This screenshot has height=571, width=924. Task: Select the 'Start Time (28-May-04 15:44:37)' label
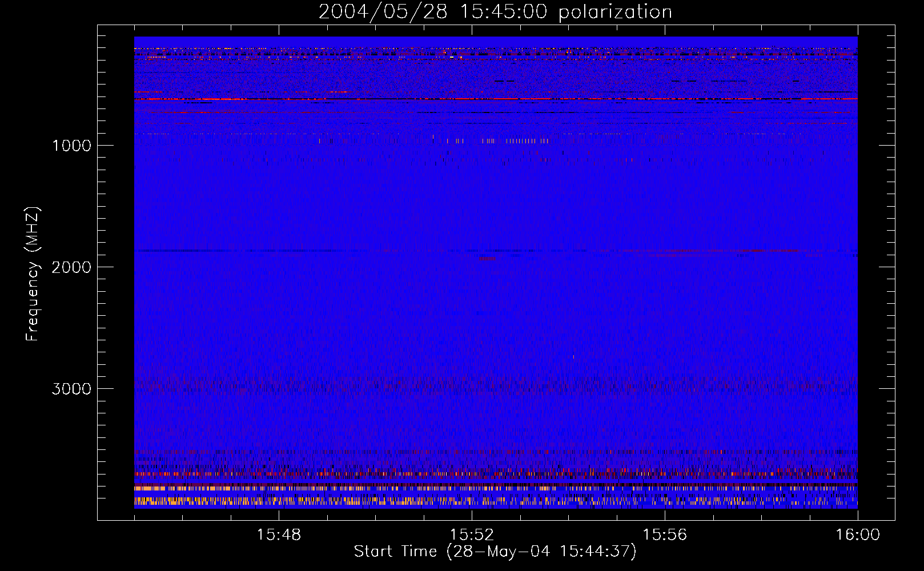click(495, 552)
